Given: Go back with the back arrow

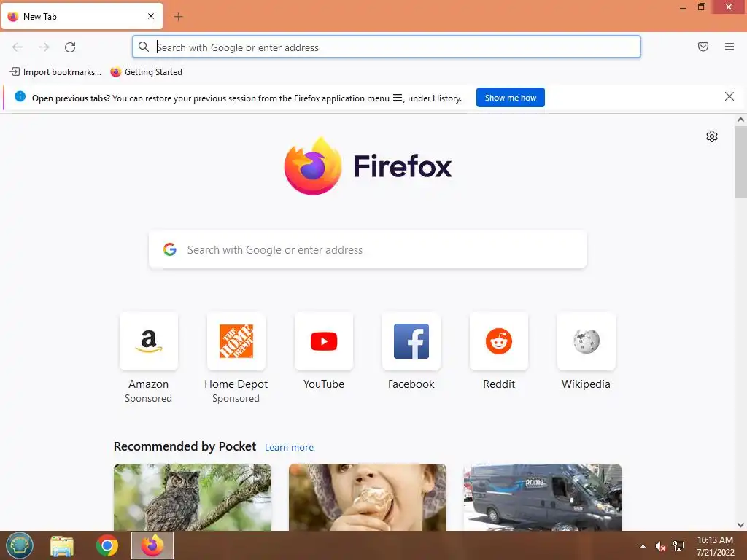Looking at the screenshot, I should tap(18, 47).
